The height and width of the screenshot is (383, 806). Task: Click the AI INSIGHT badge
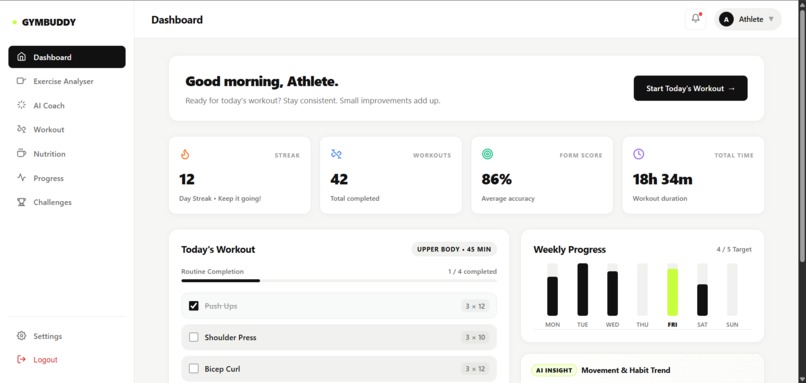pyautogui.click(x=554, y=370)
